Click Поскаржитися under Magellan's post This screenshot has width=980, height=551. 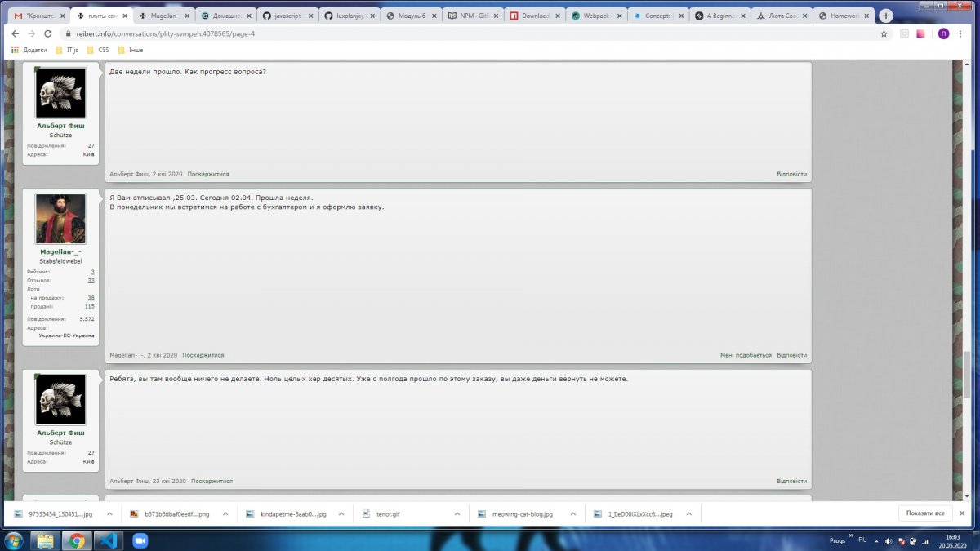(x=203, y=355)
